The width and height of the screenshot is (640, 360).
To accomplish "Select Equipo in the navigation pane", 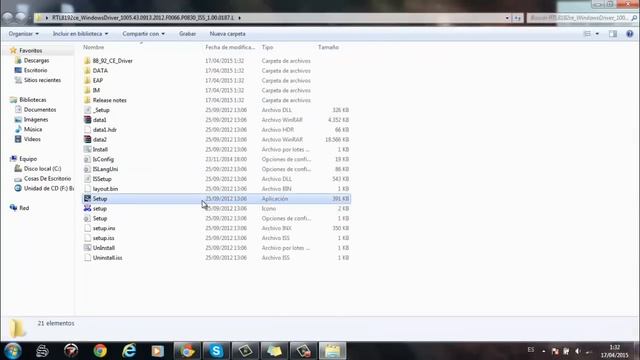I will (x=28, y=159).
